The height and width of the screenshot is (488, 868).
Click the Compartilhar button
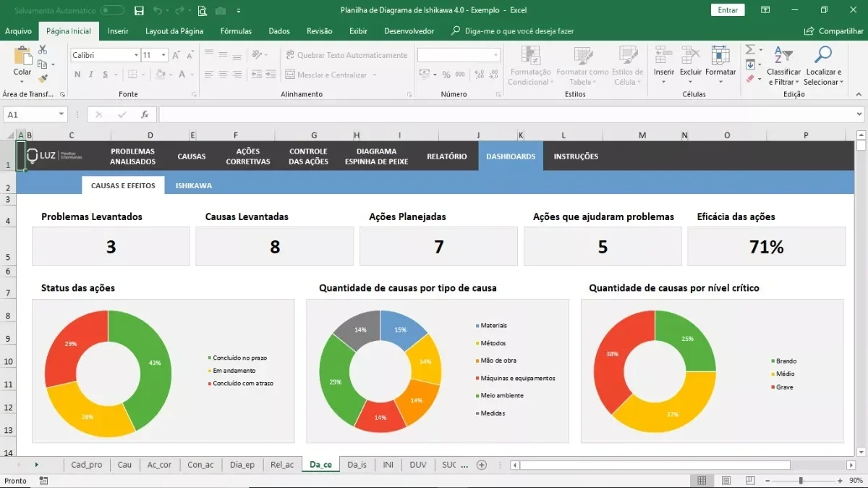pyautogui.click(x=834, y=31)
